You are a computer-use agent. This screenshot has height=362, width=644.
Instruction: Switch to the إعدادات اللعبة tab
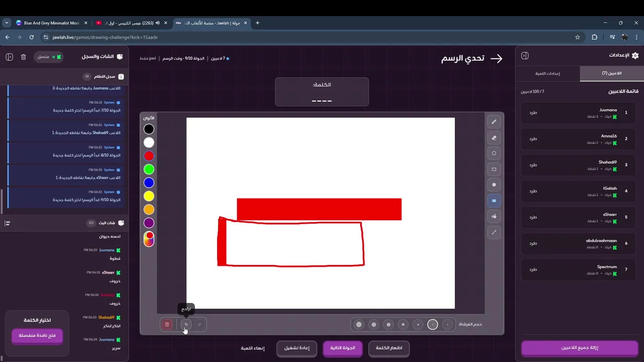[x=548, y=73]
